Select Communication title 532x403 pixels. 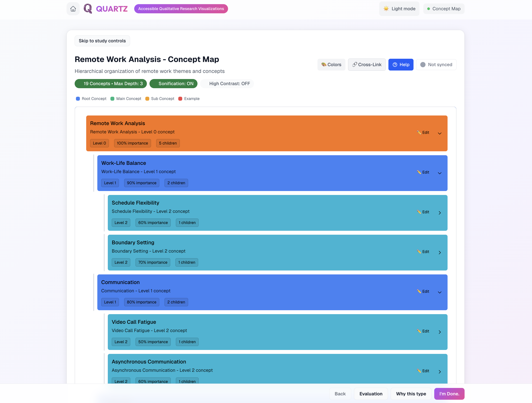click(x=120, y=282)
